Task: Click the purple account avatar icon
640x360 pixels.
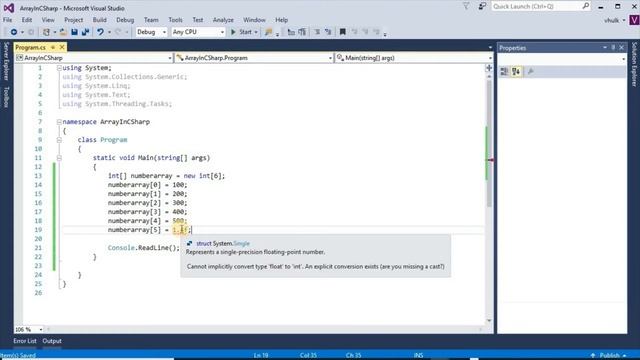Action: (x=634, y=20)
